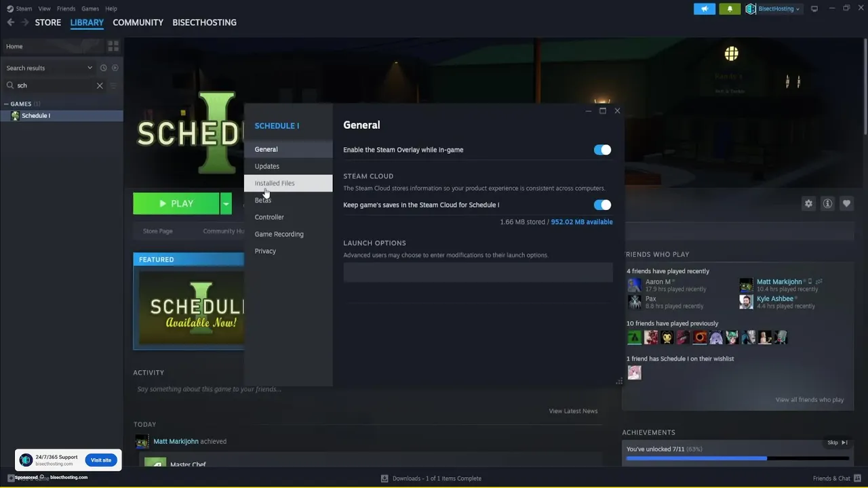Screen dimensions: 868x488
Task: Open the green notifications bell
Action: pyautogui.click(x=730, y=9)
